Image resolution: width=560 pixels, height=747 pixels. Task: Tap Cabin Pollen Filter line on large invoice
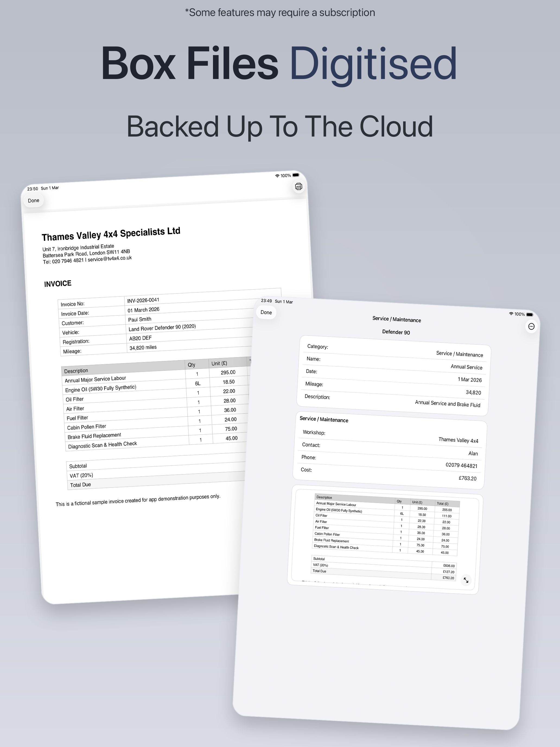tap(87, 427)
